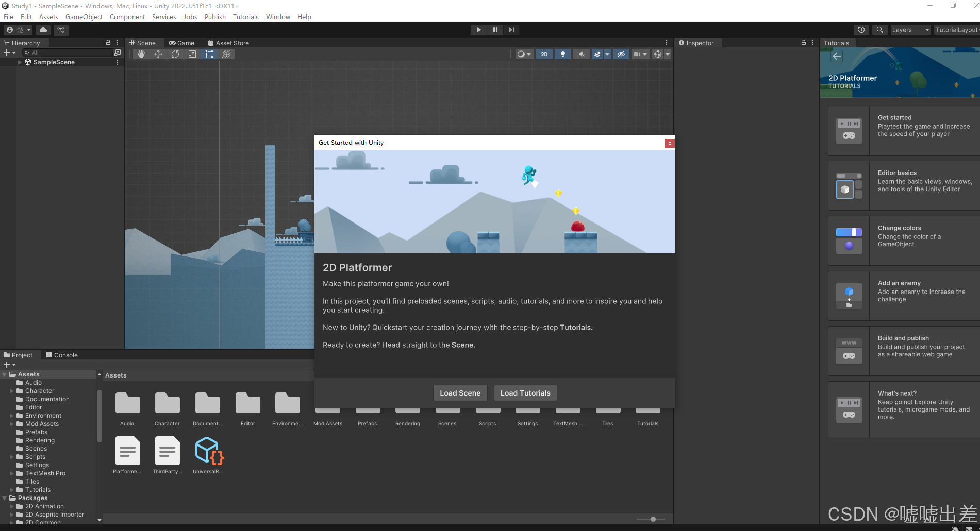
Task: Open the Change colors tutorial card
Action: point(904,241)
